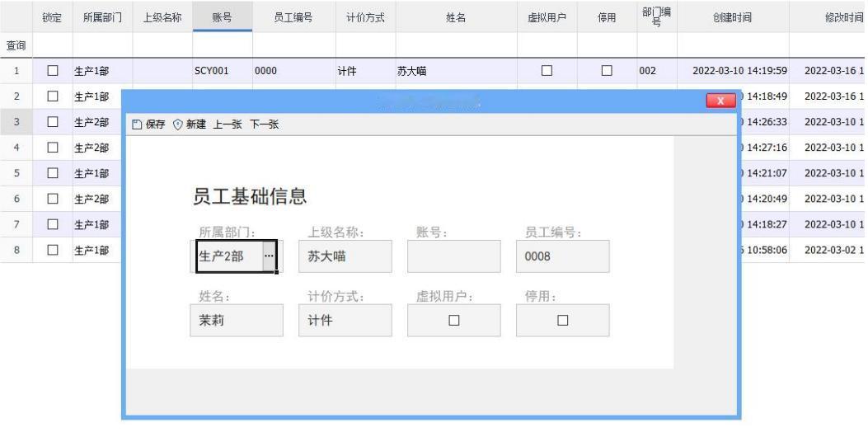
Task: Click the 账号 input field in form
Action: [454, 256]
